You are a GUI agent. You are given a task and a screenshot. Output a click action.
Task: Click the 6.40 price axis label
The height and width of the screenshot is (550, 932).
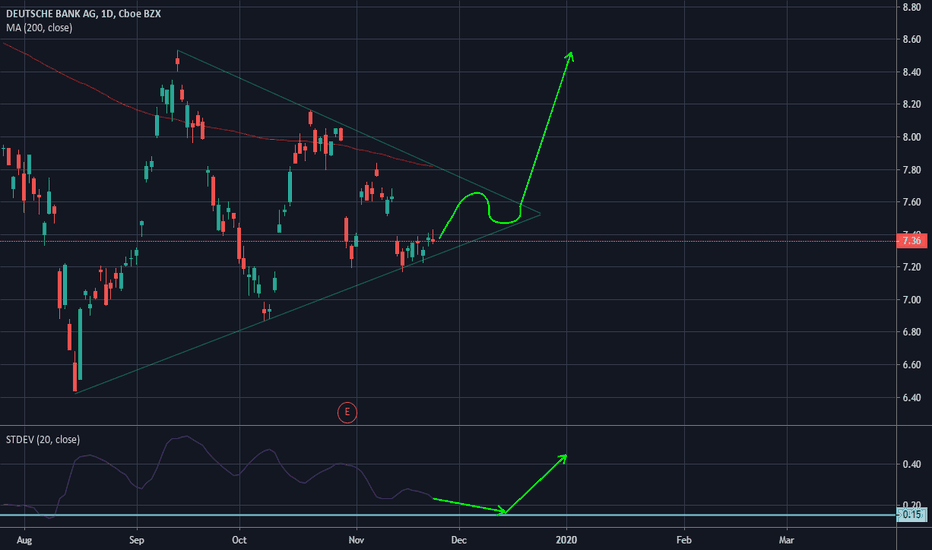(x=911, y=397)
